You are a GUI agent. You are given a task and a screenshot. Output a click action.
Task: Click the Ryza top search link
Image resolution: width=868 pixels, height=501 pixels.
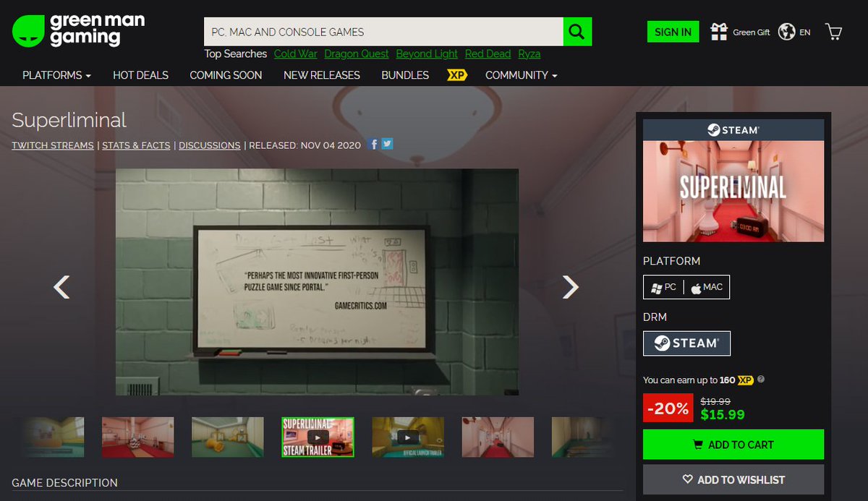pos(529,54)
